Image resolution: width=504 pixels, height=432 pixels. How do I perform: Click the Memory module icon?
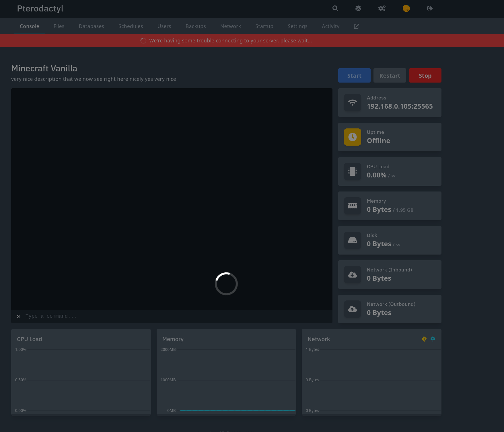coord(353,206)
